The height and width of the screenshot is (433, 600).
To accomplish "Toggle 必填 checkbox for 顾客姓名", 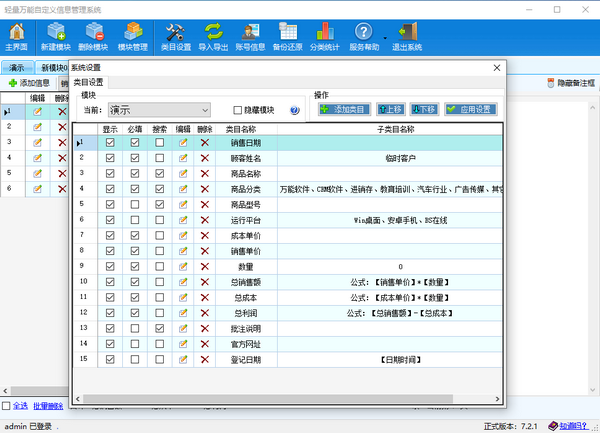I will [135, 158].
